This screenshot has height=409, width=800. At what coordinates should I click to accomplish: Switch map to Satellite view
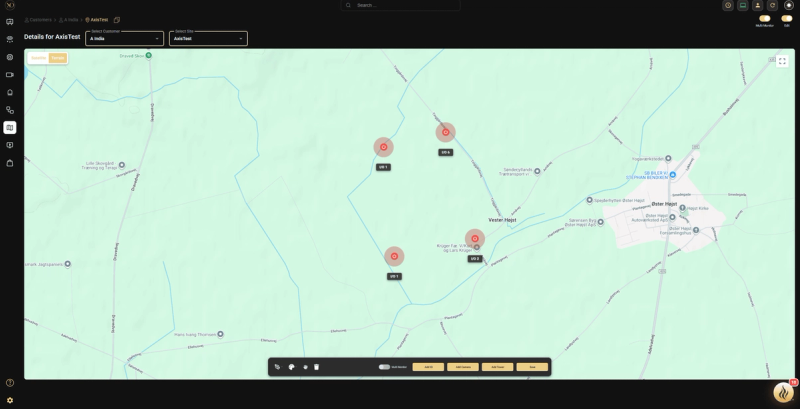38,58
